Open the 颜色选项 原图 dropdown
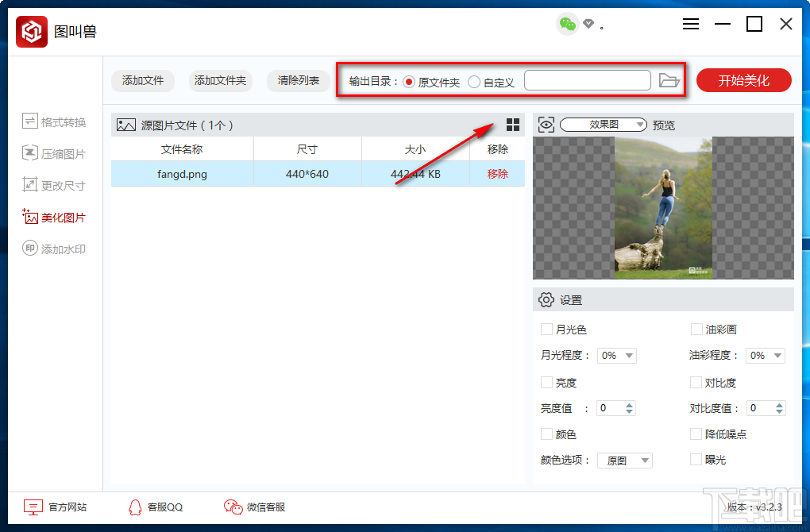This screenshot has width=810, height=532. tap(625, 461)
